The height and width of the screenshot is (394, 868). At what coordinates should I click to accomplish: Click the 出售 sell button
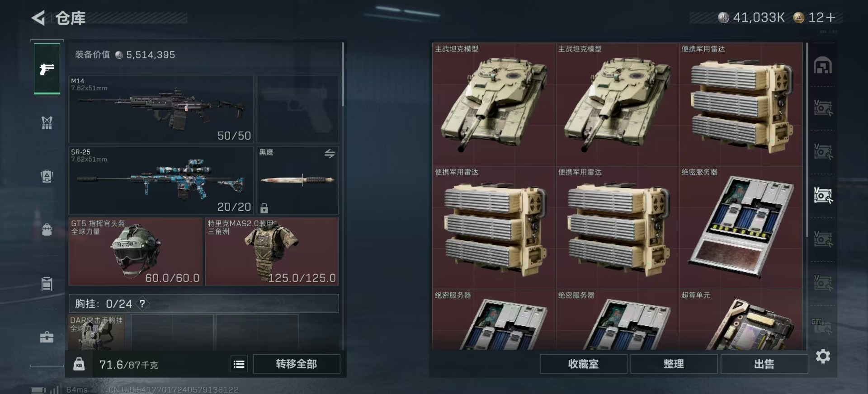click(764, 364)
